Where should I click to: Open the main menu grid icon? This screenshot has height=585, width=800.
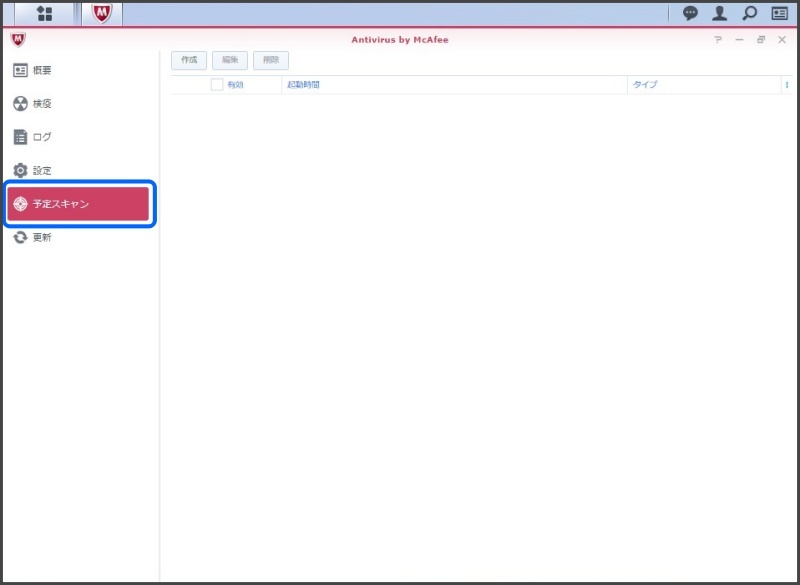coord(45,14)
